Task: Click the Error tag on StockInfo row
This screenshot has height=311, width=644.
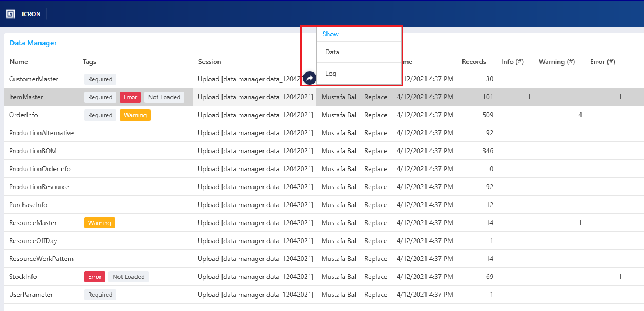Action: click(95, 277)
